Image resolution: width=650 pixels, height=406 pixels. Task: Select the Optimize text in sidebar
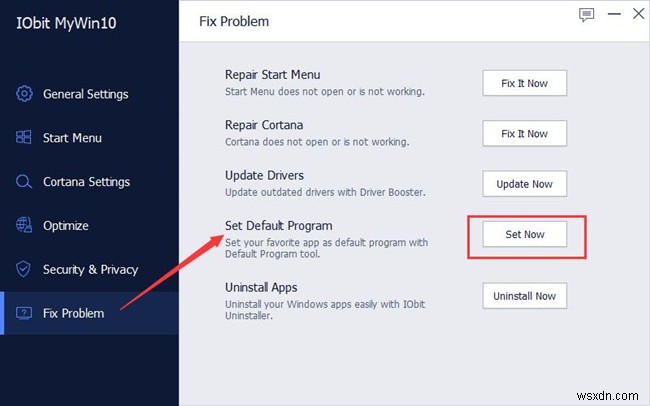[65, 226]
